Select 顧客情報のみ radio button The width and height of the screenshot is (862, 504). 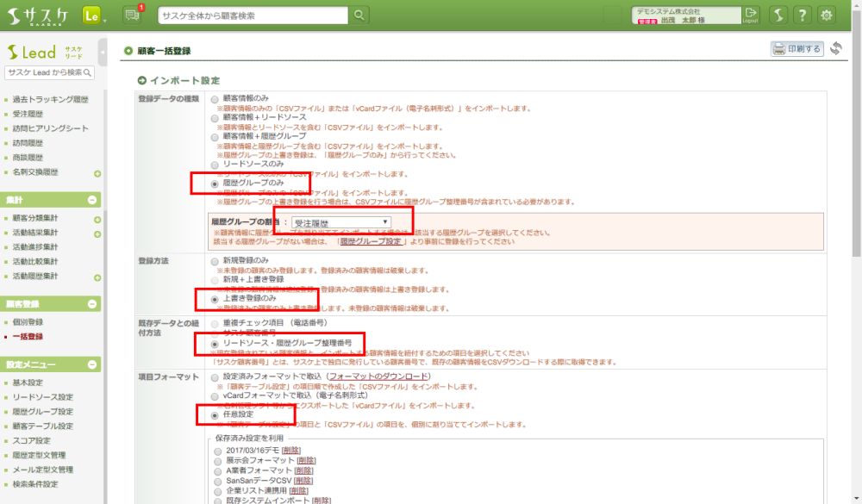[215, 99]
